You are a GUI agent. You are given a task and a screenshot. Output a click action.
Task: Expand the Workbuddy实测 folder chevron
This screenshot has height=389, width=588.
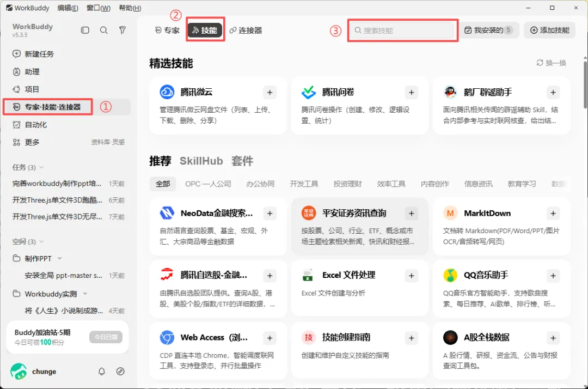pos(85,294)
